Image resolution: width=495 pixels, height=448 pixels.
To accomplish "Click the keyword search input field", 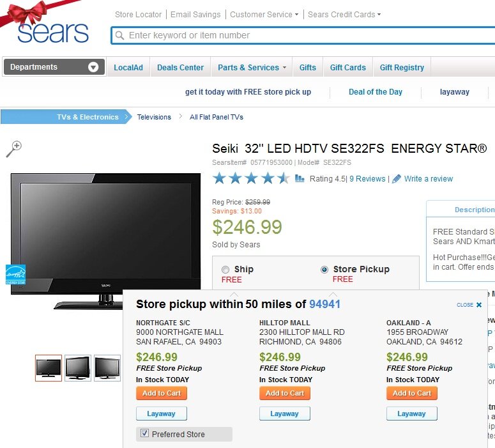I will coord(303,35).
